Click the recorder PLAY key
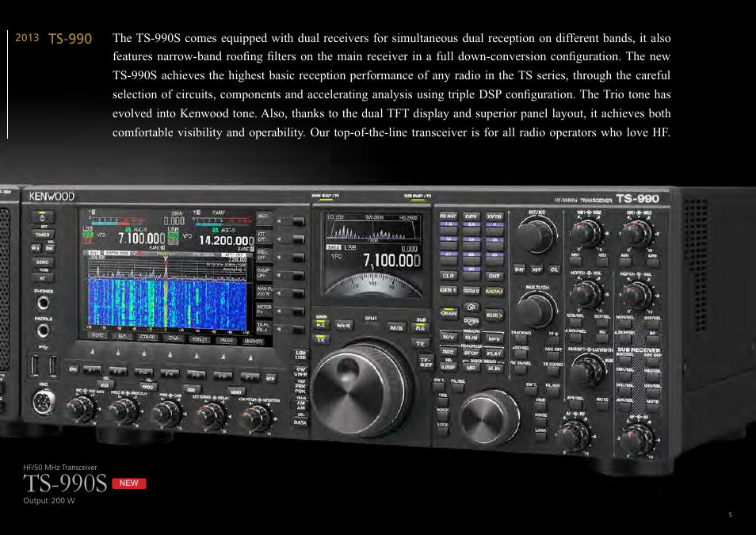 tap(494, 353)
